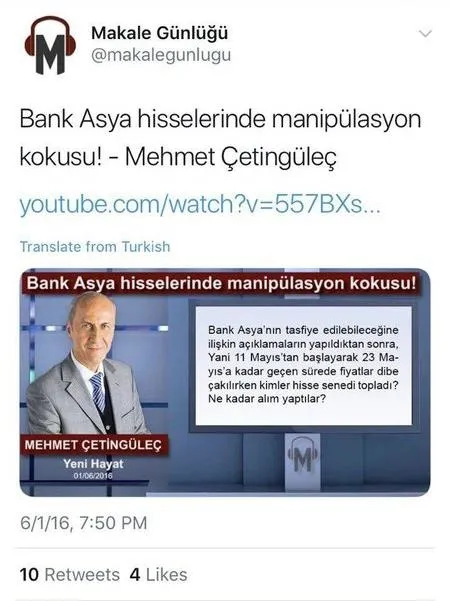The image size is (450, 601).
Task: Tap "kokusu! - Mehmet Çetingüleç" tweet line
Action: pyautogui.click(x=178, y=157)
